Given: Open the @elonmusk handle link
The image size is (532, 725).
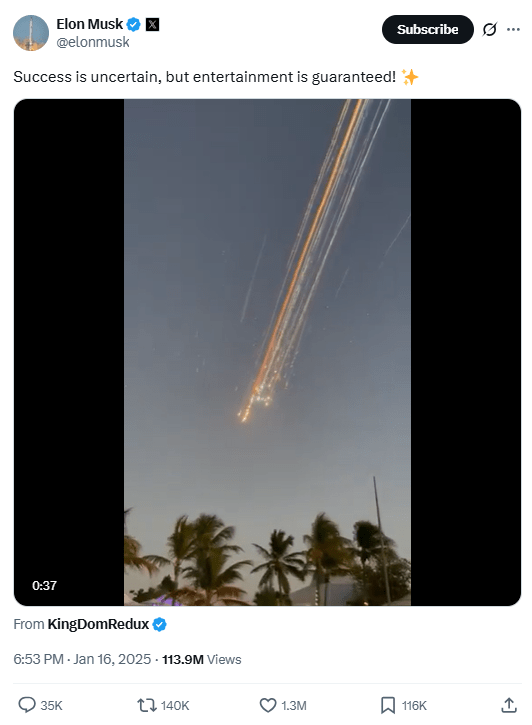Looking at the screenshot, I should point(93,42).
